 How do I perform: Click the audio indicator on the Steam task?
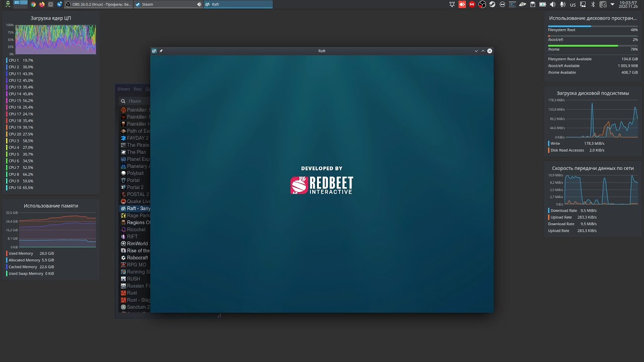coord(199,4)
